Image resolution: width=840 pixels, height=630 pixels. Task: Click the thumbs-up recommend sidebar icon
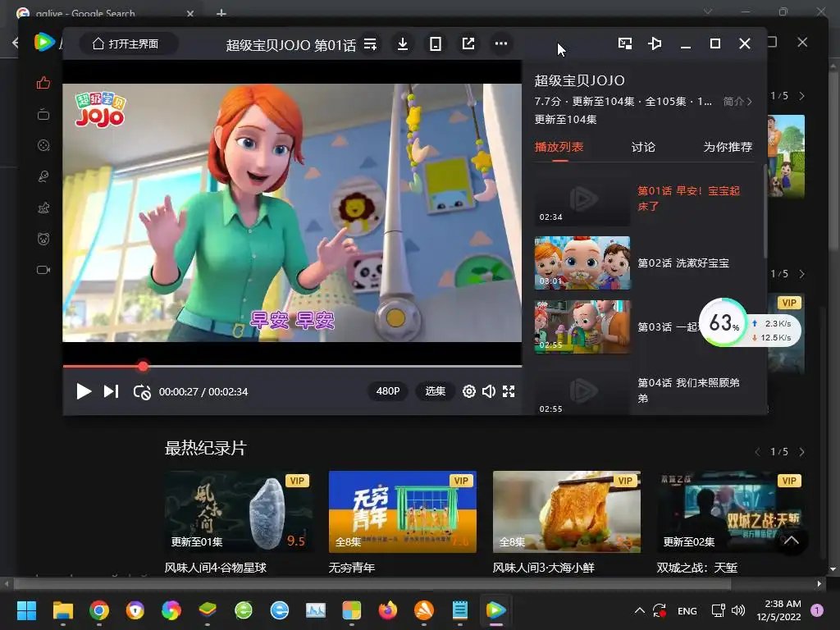43,83
